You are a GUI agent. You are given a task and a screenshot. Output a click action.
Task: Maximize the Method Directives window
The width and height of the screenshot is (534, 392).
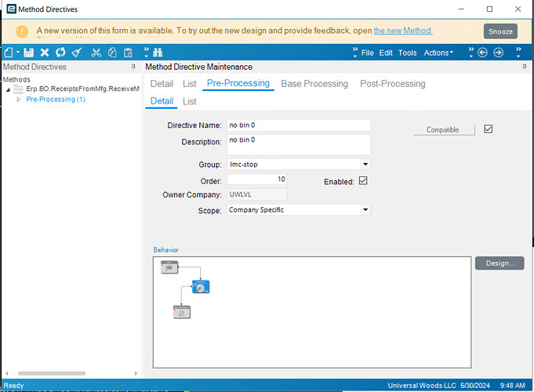tap(489, 9)
